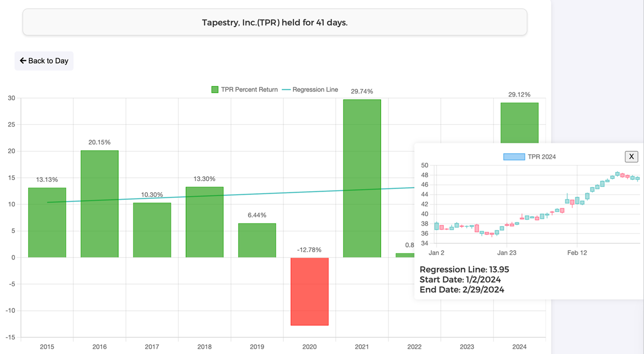Select the 2015 bar showing 13.13%

point(47,222)
